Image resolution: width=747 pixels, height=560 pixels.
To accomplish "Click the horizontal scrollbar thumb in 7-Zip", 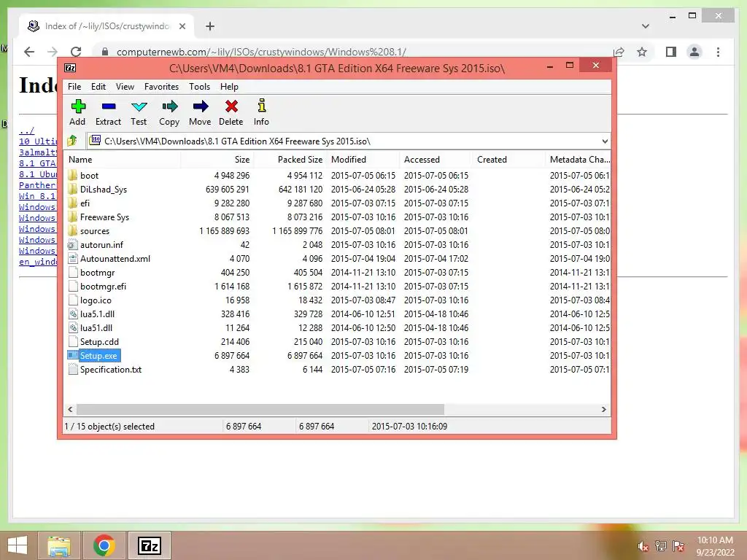I will click(260, 409).
